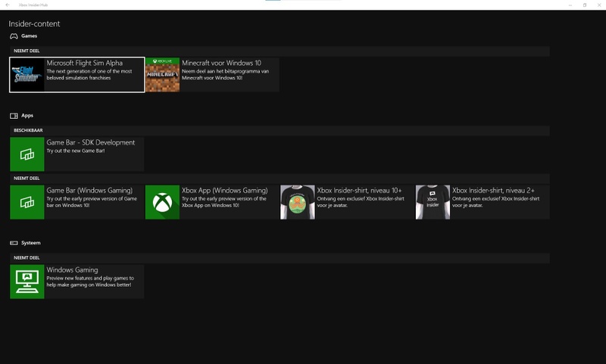Open Xbox App (Windows Gaming) title
The height and width of the screenshot is (364, 606).
click(224, 190)
